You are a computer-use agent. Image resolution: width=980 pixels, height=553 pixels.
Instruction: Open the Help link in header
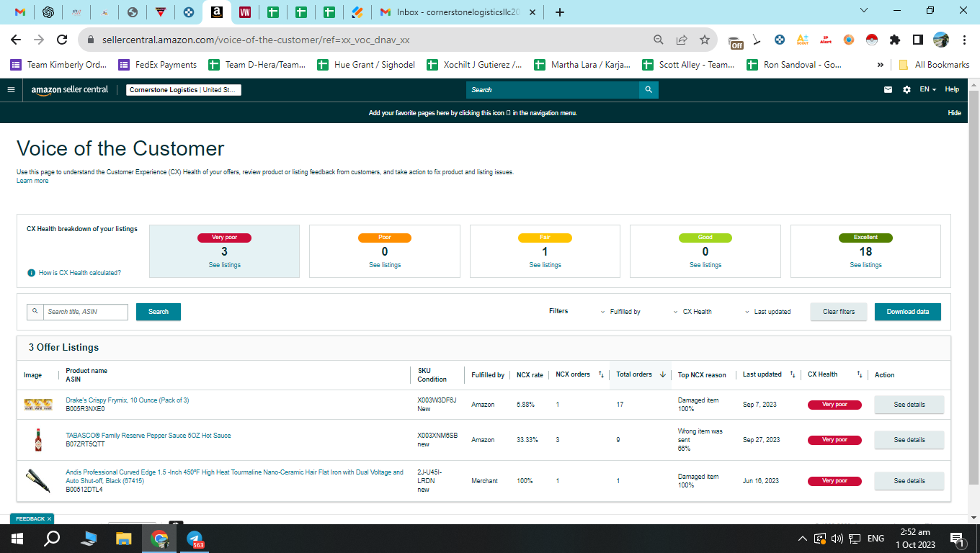(952, 90)
